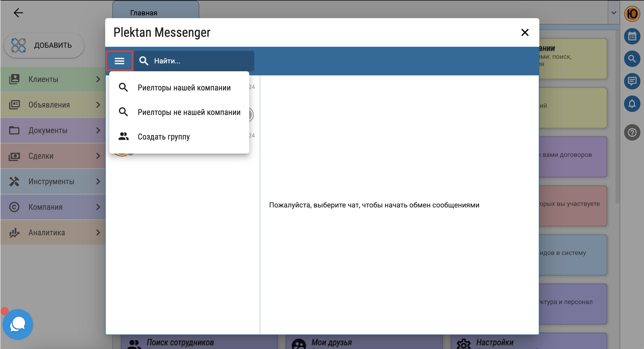Choose 'Создать группу' from the menu

click(179, 137)
